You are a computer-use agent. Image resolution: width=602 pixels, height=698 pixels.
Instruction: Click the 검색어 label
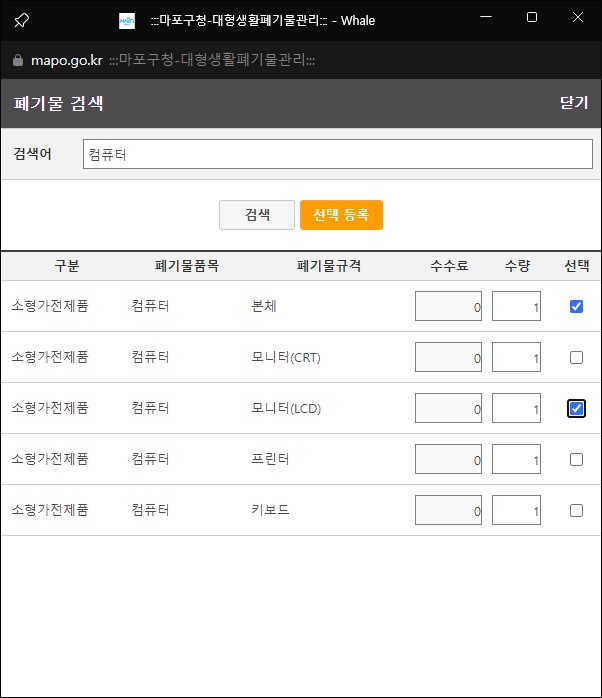coord(33,154)
